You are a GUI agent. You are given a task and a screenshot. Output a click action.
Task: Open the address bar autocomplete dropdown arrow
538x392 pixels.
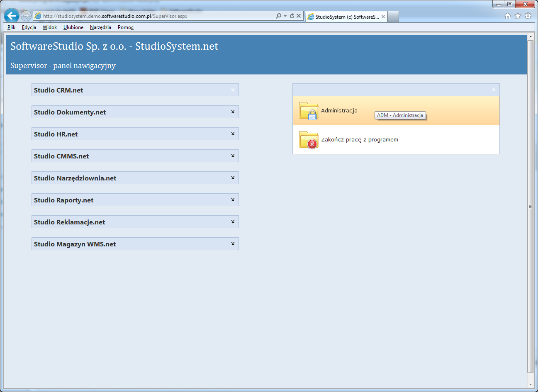pos(285,16)
